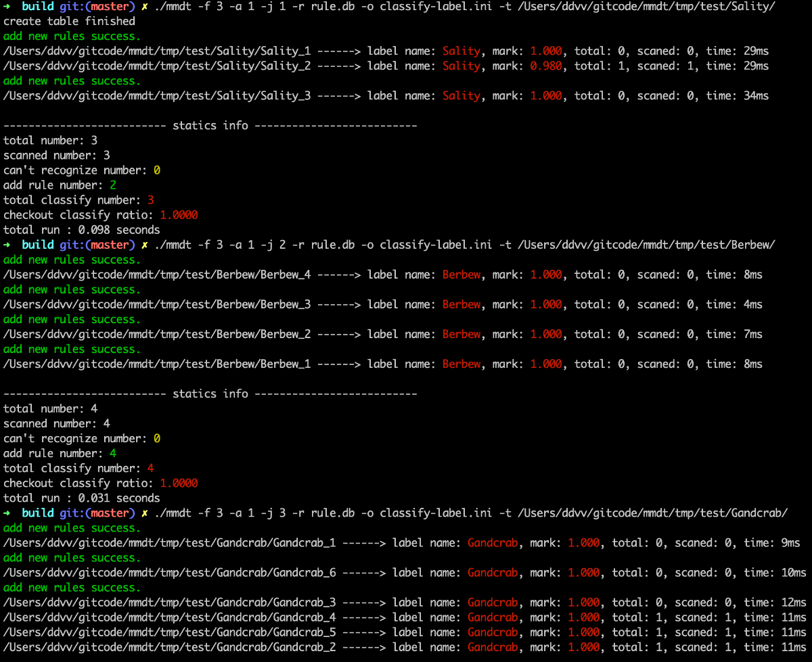This screenshot has height=662, width=812.
Task: Select the Sality_1 file path
Action: tap(157, 51)
